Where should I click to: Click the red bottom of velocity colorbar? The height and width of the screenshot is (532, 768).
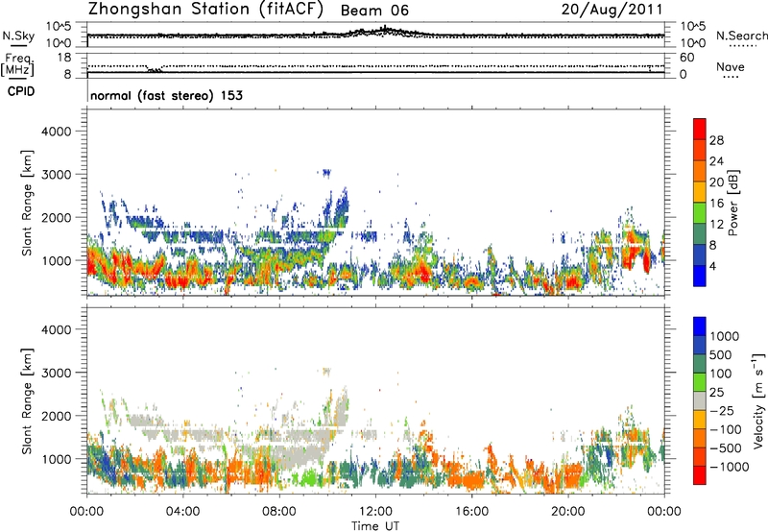(700, 475)
